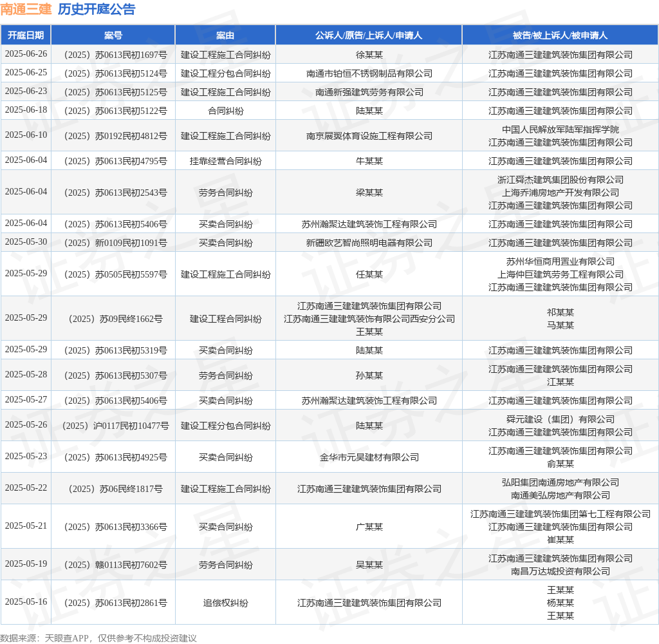Click the 挂靠经营合同纠纷 cause cell
The height and width of the screenshot is (644, 659).
[x=226, y=161]
